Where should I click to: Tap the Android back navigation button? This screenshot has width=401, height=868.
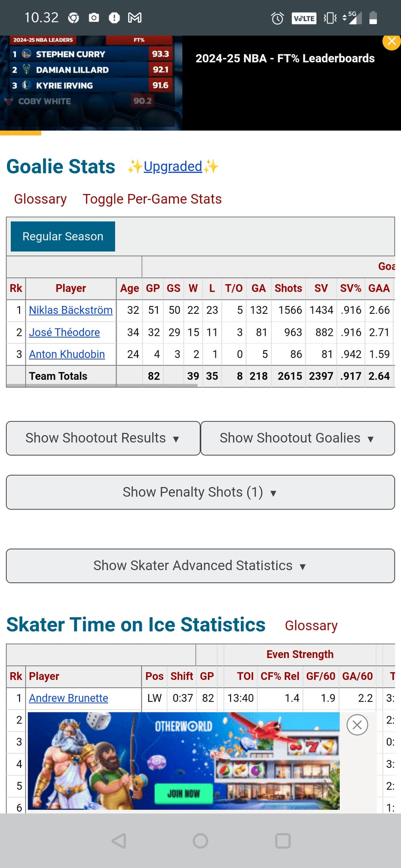pos(119,841)
